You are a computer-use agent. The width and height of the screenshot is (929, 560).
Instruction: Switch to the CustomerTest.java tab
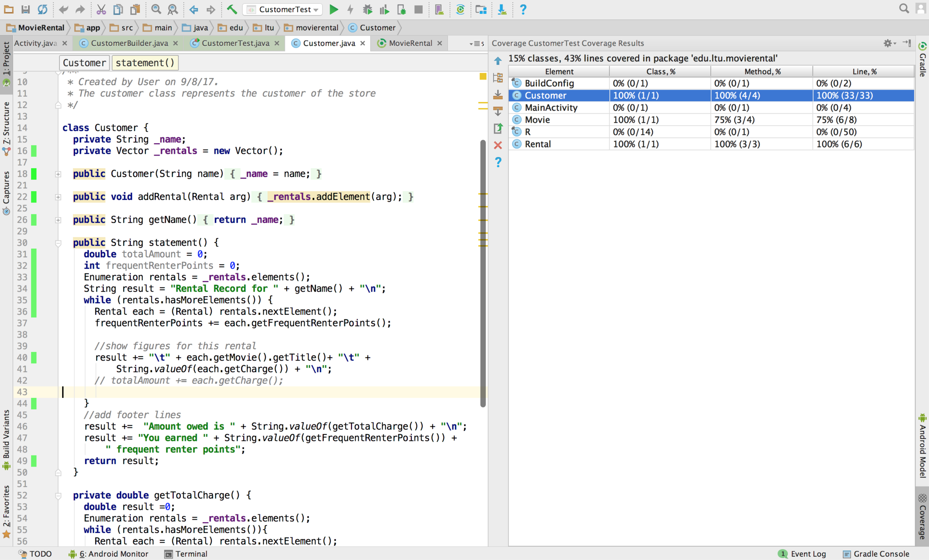tap(235, 43)
